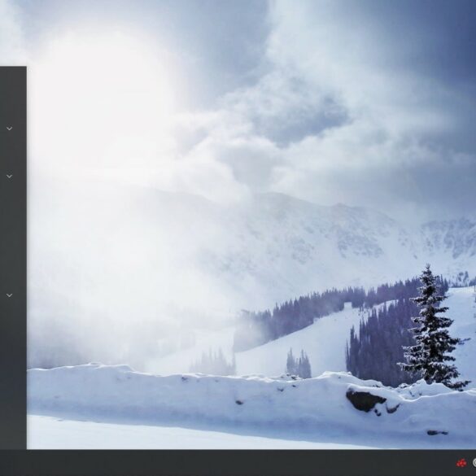Expand the middle chevron in the dark side panel
Screen dimensions: 476x476
coord(10,176)
